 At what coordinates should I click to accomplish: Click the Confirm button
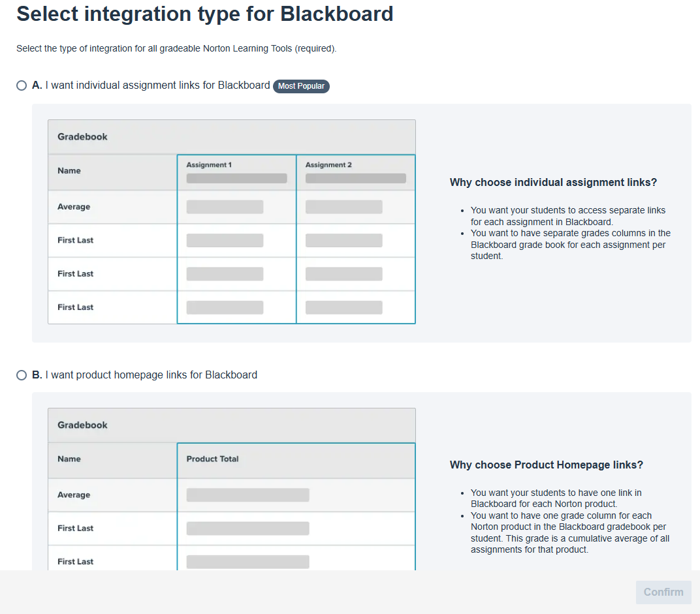663,592
